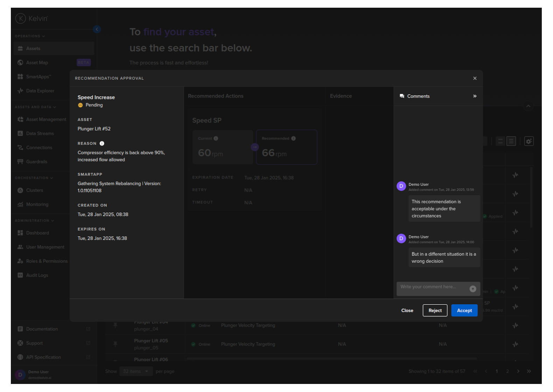Click the Accept button

464,310
